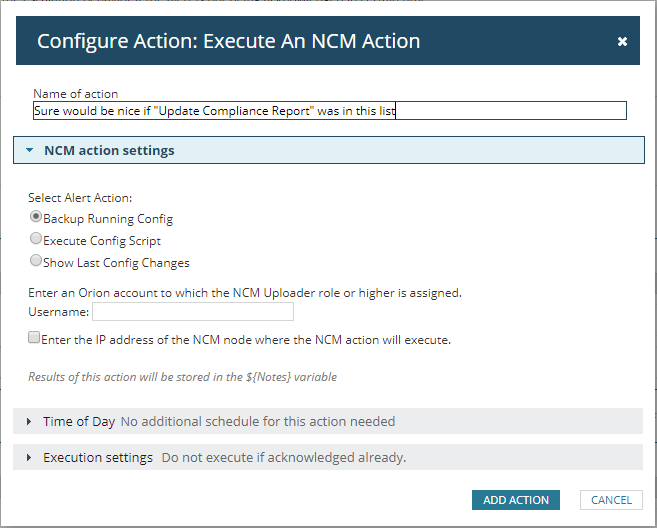Click 'No additional schedule' summary text
This screenshot has height=528, width=657.
tap(257, 422)
